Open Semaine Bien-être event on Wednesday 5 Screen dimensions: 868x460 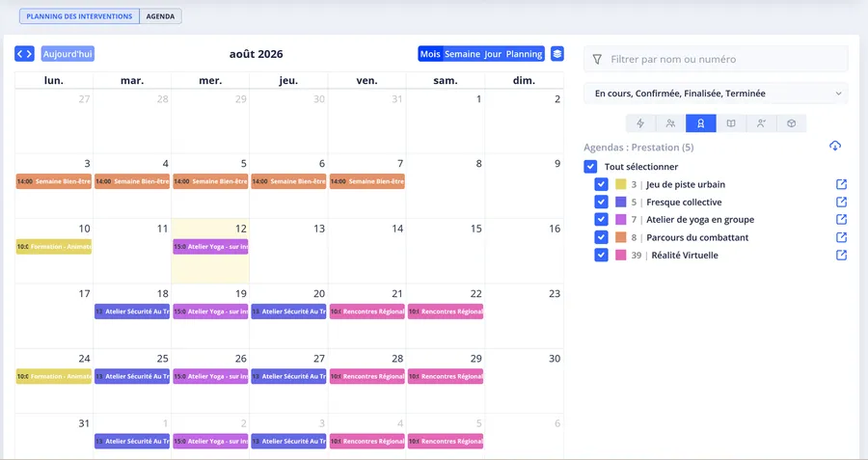(x=210, y=181)
